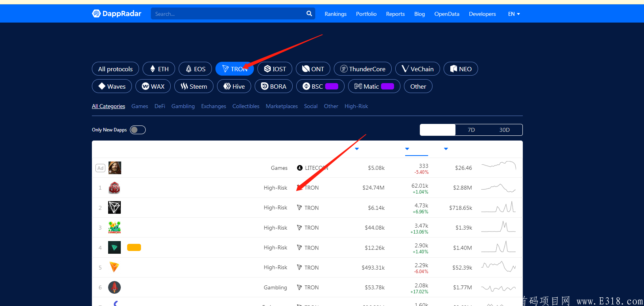Toggle the Only New Dapps switch
Viewport: 644px width, 306px height.
click(x=138, y=130)
